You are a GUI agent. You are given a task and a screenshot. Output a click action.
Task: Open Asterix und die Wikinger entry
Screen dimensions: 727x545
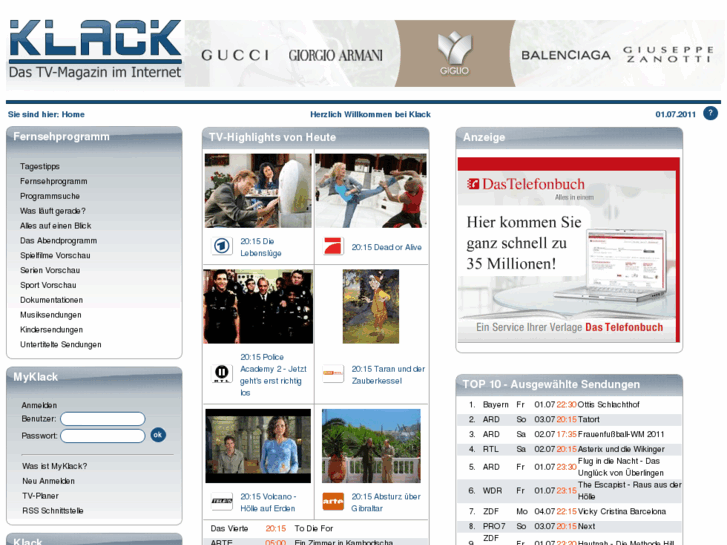click(x=621, y=449)
